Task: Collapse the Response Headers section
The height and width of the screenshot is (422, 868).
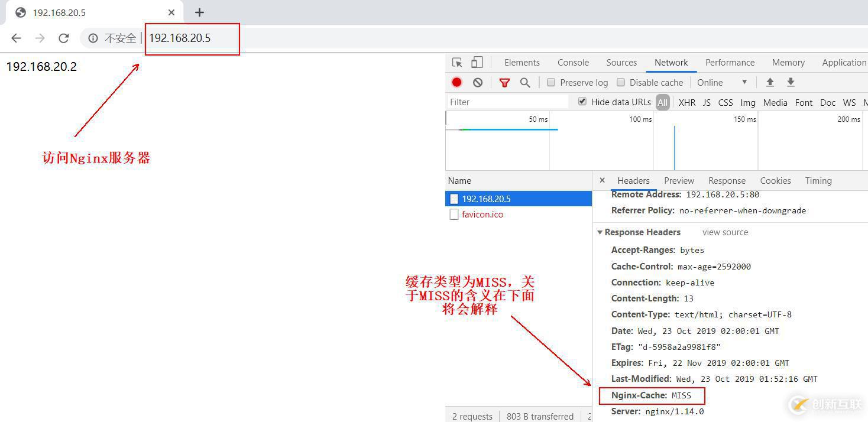Action: 600,232
